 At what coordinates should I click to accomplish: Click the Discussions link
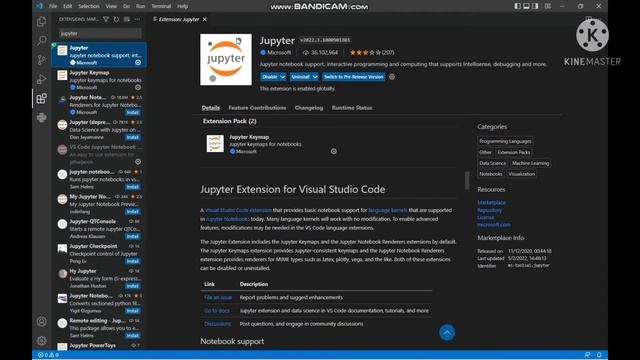[217, 324]
